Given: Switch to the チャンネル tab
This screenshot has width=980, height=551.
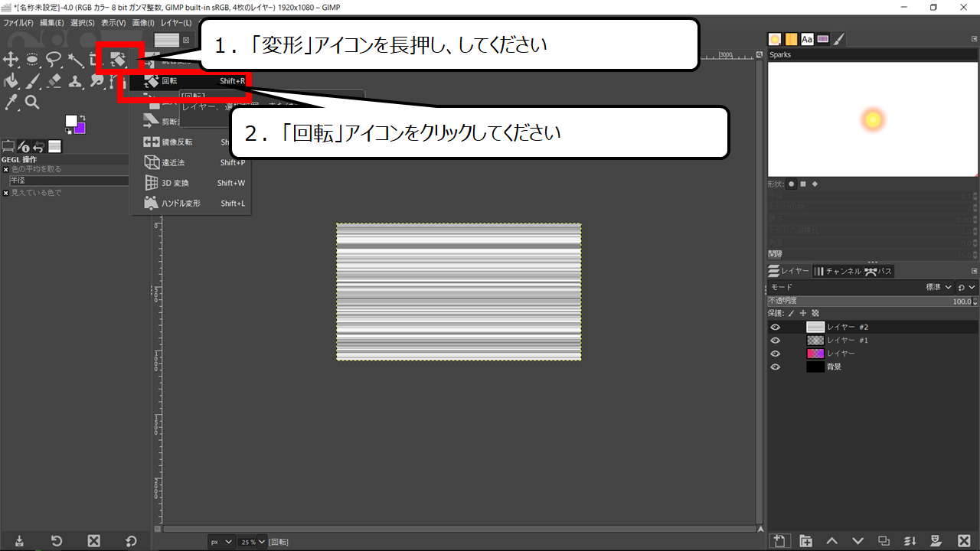Looking at the screenshot, I should click(838, 271).
